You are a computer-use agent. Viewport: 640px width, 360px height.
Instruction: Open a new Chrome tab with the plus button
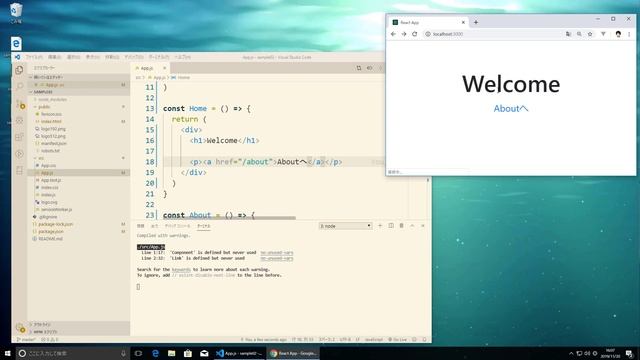coord(476,22)
